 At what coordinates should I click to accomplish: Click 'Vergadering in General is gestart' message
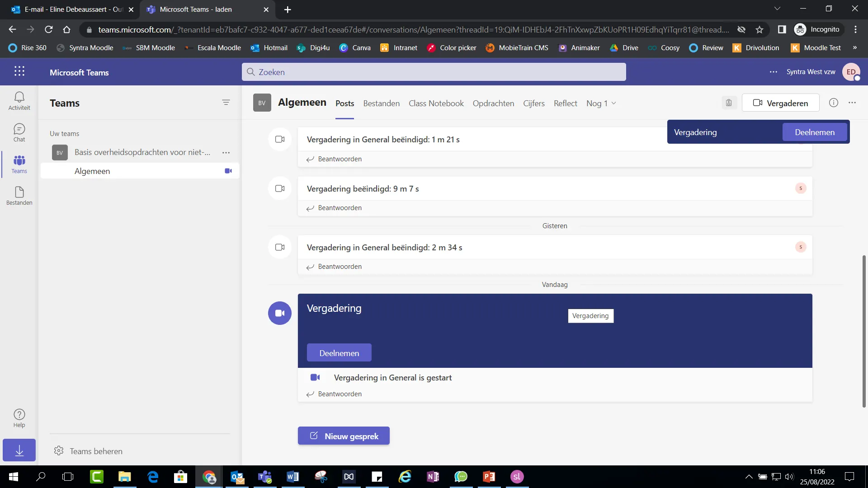392,377
